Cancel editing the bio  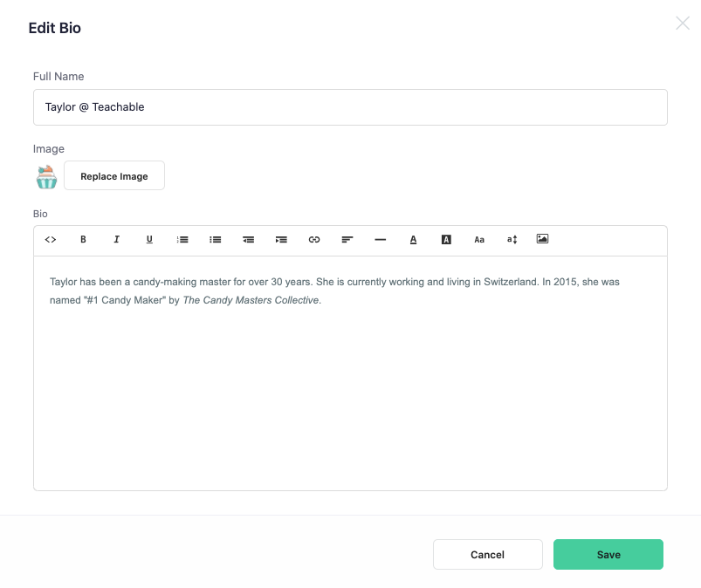point(488,555)
